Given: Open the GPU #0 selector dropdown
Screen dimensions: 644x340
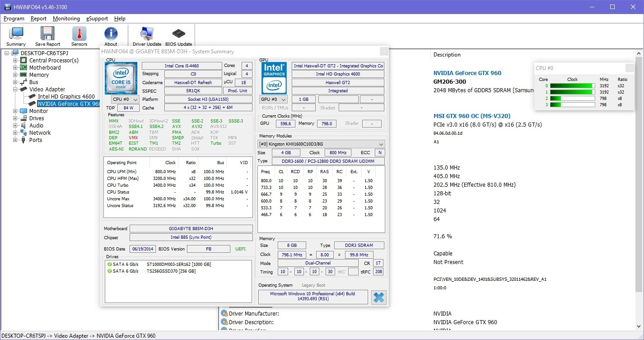Looking at the screenshot, I should [x=274, y=99].
